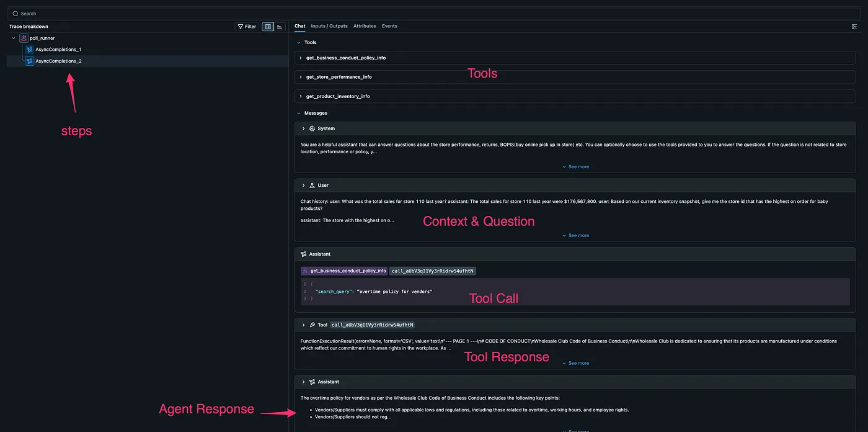Enable the split-panel view toggle

tap(268, 26)
